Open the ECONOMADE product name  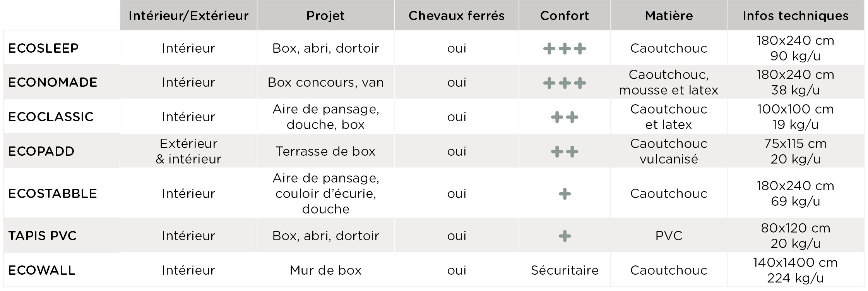(53, 82)
